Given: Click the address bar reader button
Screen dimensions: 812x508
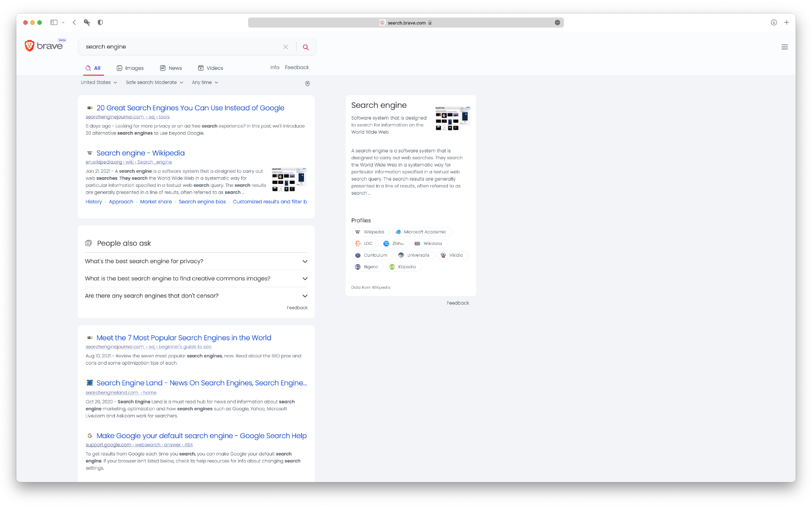Looking at the screenshot, I should (557, 23).
